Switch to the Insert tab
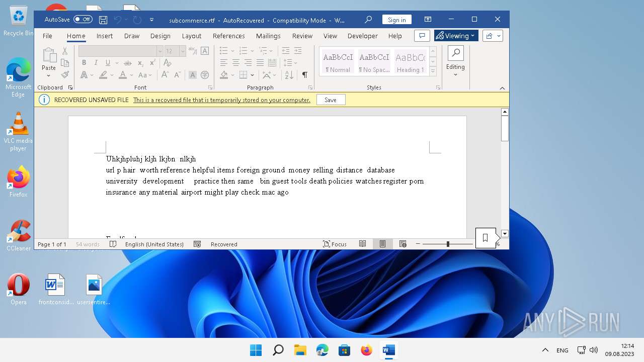The height and width of the screenshot is (362, 644). pyautogui.click(x=105, y=36)
